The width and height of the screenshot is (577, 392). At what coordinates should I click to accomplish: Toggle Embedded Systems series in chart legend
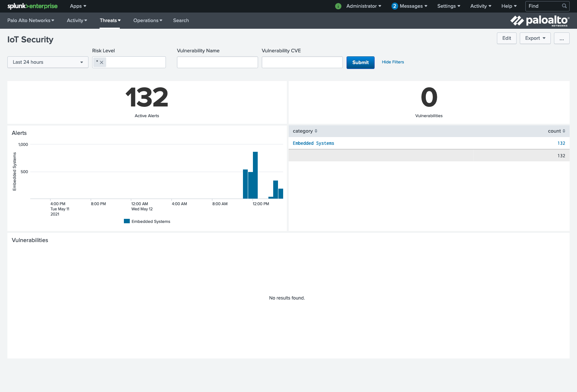pos(150,221)
